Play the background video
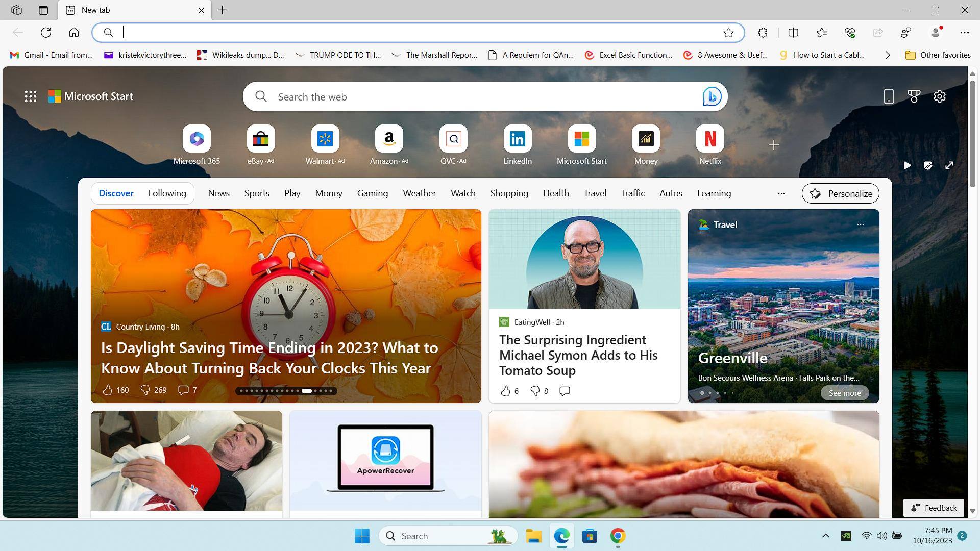Viewport: 980px width, 551px height. tap(907, 165)
